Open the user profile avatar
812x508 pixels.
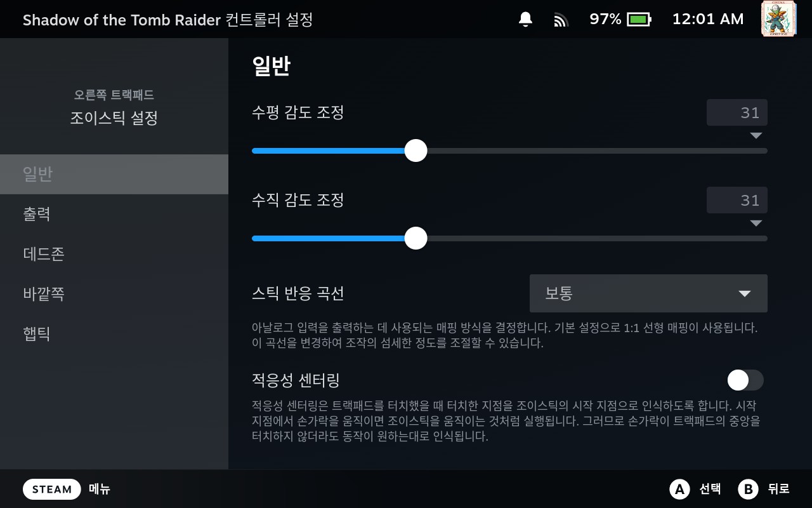point(778,18)
